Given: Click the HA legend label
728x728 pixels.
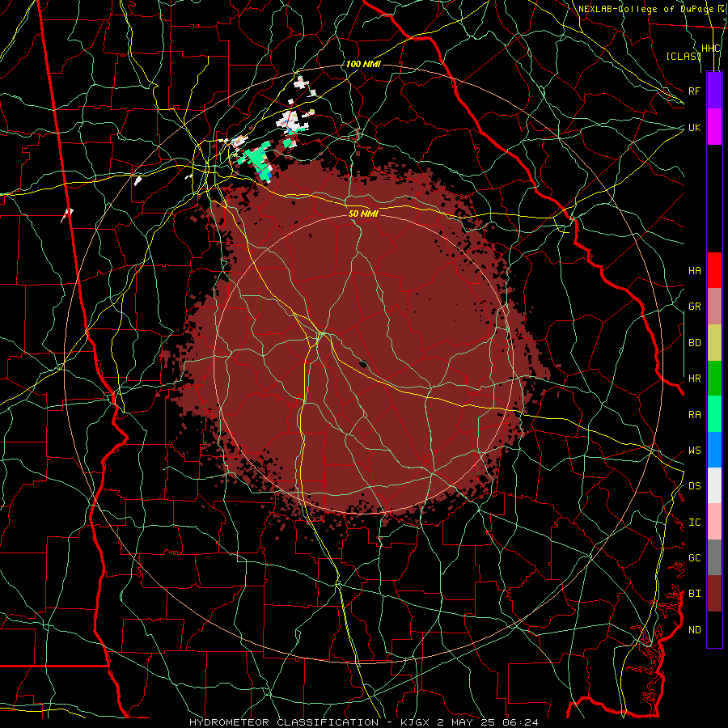Looking at the screenshot, I should pos(694,271).
